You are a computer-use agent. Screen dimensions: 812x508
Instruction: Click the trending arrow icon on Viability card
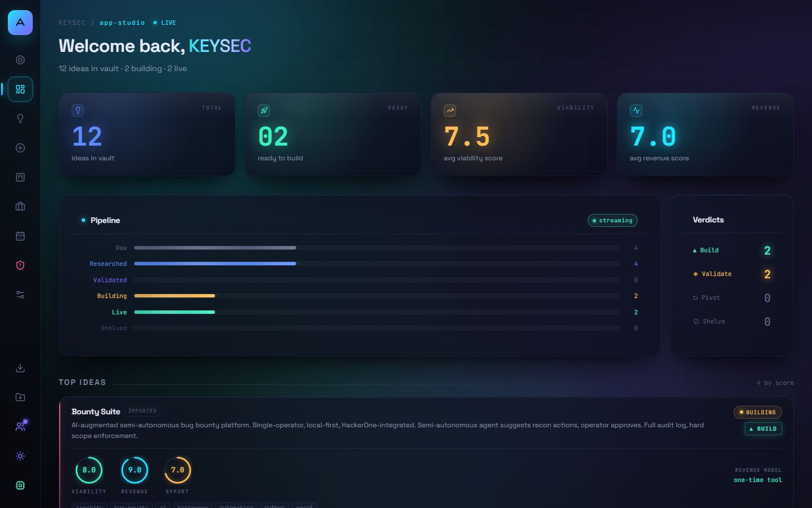coord(450,111)
